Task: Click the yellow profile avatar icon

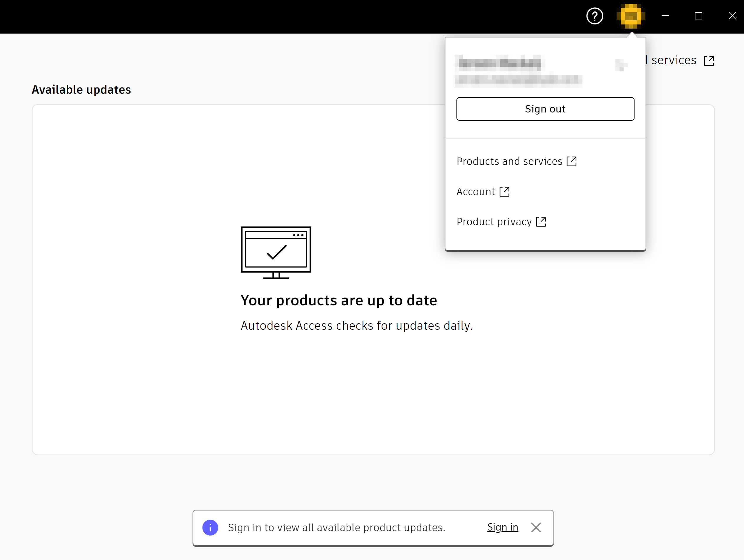Action: (x=631, y=16)
